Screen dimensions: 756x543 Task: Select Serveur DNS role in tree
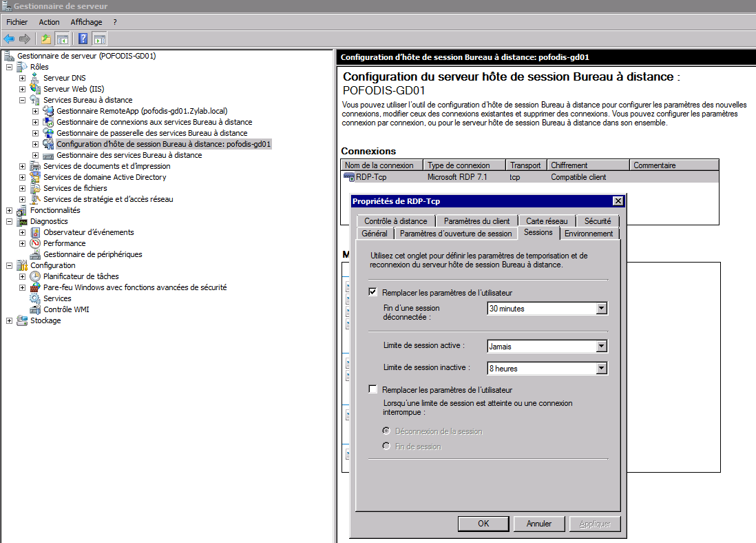[x=64, y=78]
